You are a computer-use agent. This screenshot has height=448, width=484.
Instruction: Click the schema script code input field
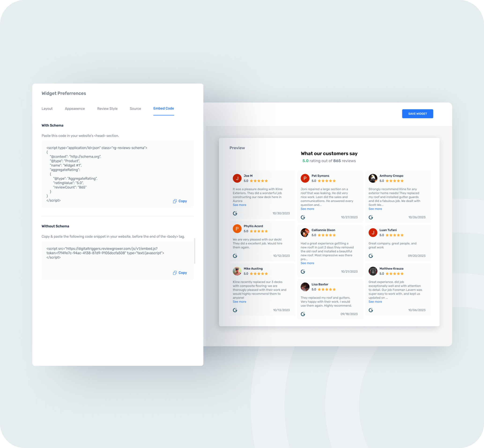point(117,174)
